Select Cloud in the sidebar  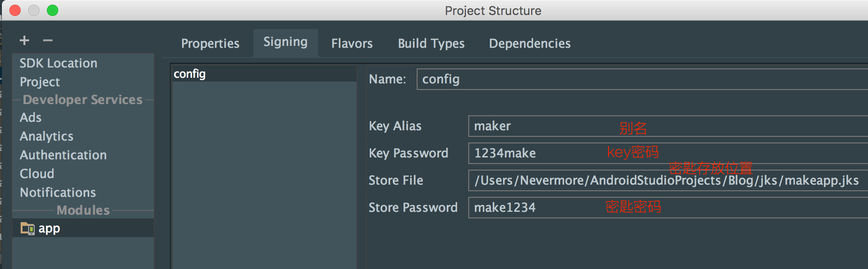point(37,174)
